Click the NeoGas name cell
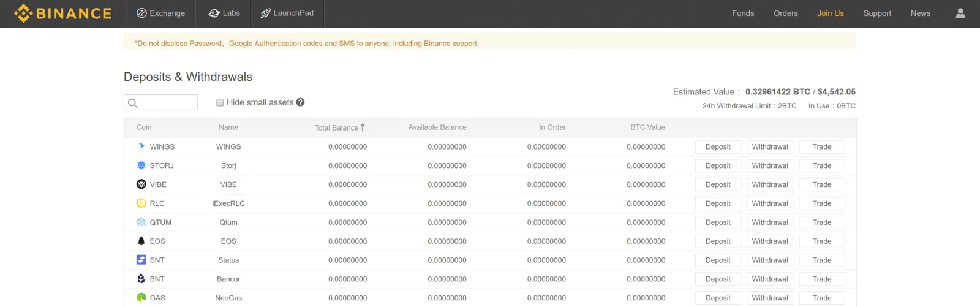Screen dimensions: 980x307 [228, 298]
